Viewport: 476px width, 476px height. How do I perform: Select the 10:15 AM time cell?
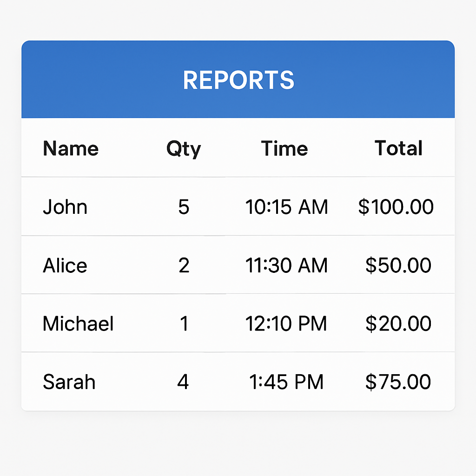pyautogui.click(x=286, y=207)
